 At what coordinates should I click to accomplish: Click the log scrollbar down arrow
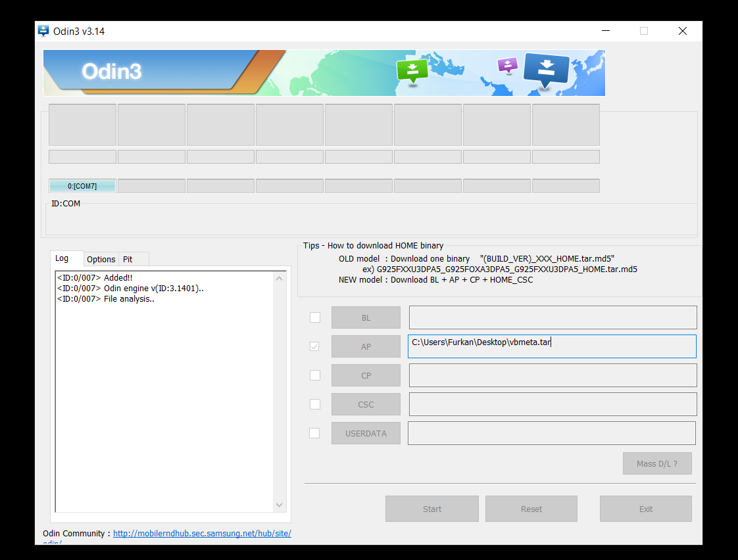279,505
